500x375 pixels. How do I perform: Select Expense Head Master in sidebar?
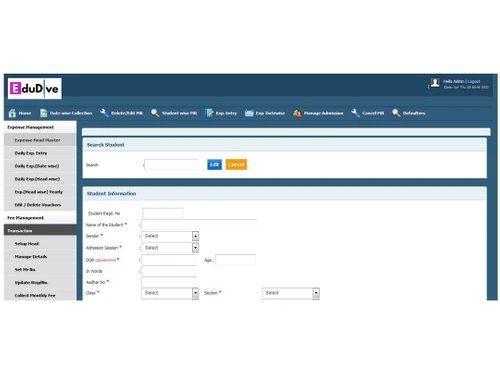[40, 140]
